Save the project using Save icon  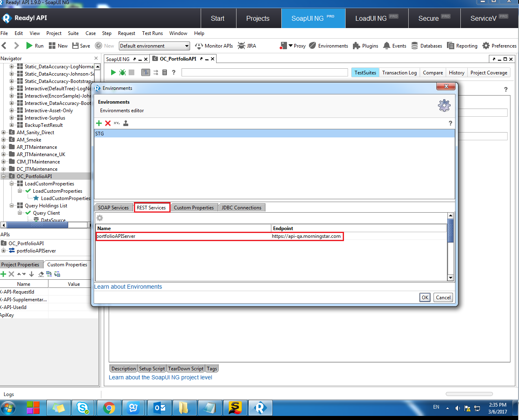pyautogui.click(x=81, y=46)
